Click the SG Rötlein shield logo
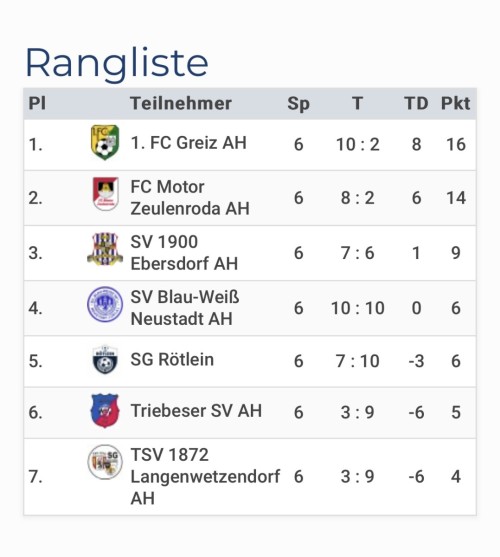500x557 pixels. 105,359
